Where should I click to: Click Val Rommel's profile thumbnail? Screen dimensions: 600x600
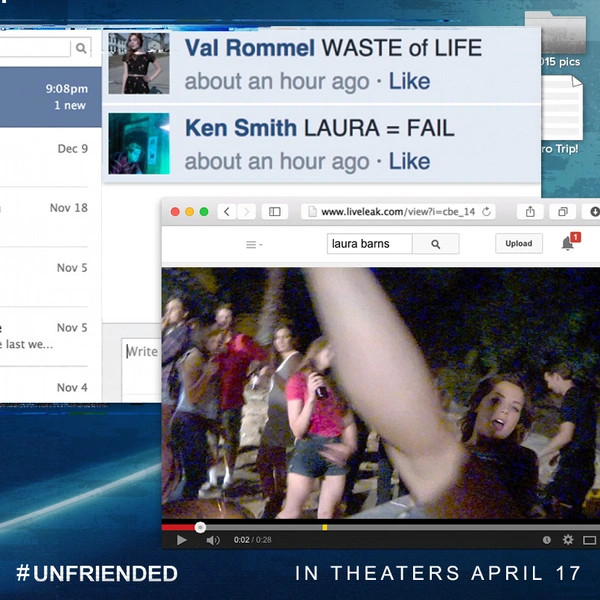[139, 64]
